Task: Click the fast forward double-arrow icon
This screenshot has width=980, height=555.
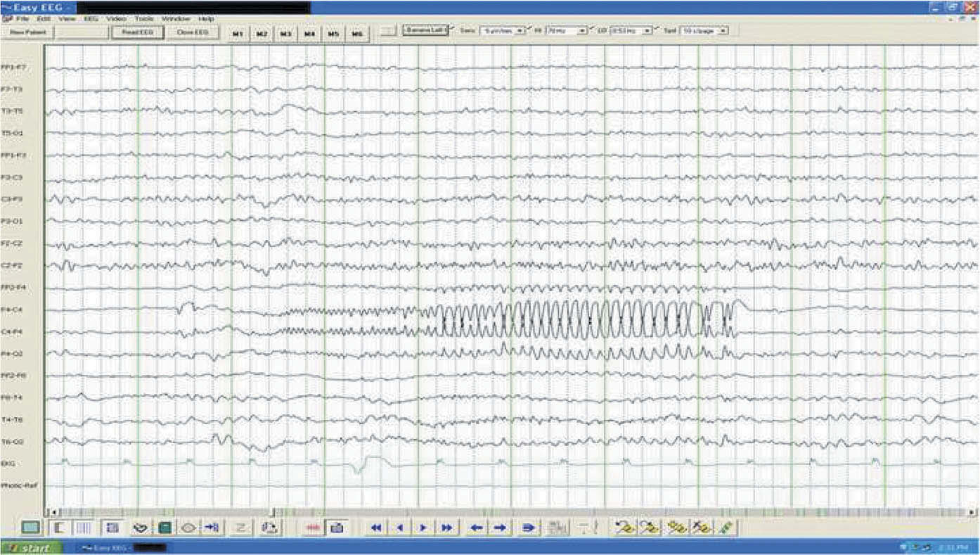Action: point(446,528)
